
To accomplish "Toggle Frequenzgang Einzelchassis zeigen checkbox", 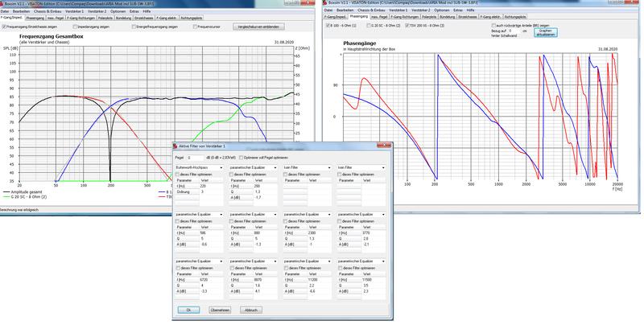I will [x=4, y=25].
